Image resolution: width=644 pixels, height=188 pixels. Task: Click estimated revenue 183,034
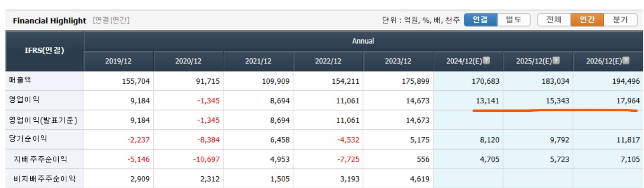click(556, 81)
